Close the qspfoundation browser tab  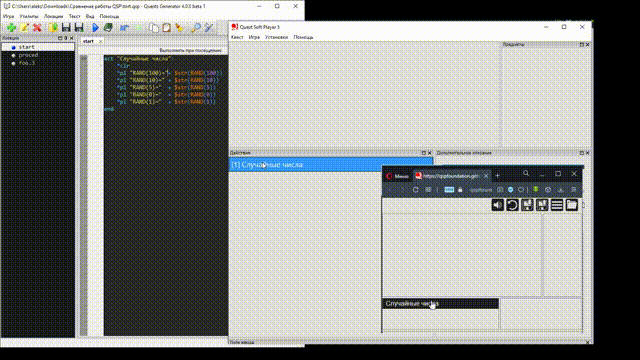pyautogui.click(x=486, y=176)
